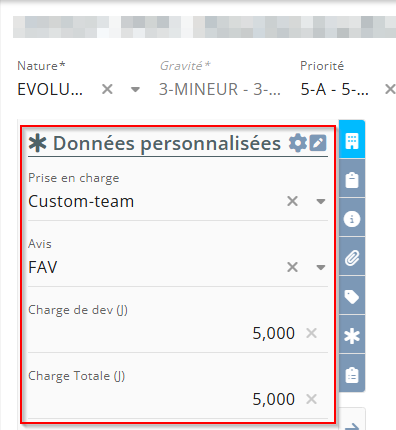Click the pencil edit icon beside Données personnalisées
The width and height of the screenshot is (396, 430).
pyautogui.click(x=318, y=143)
